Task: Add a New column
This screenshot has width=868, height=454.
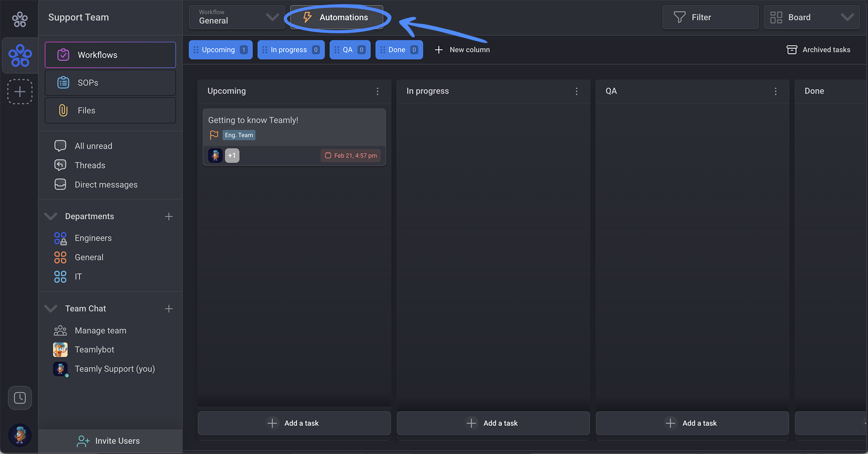Action: pos(462,50)
